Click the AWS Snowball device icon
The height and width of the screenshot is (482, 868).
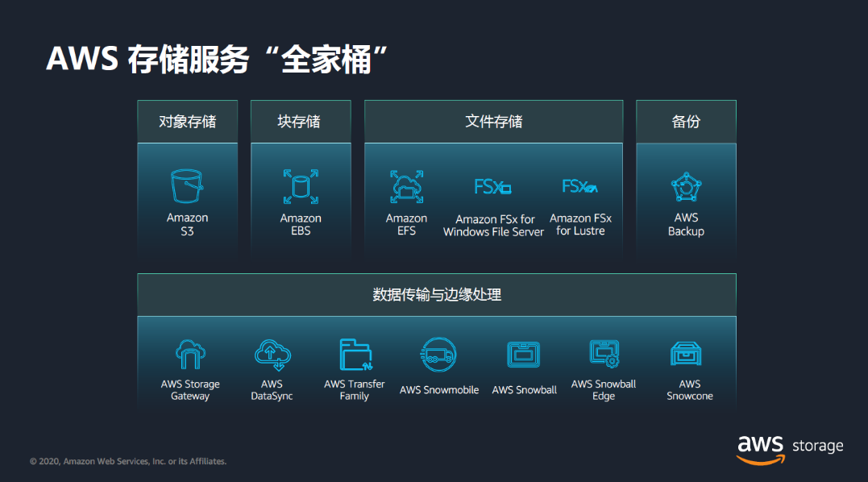[523, 354]
